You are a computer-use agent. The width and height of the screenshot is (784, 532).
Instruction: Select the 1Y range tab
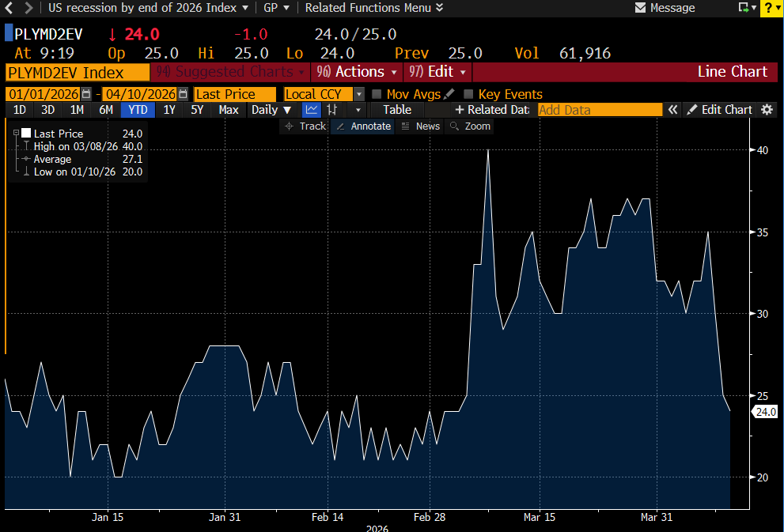pyautogui.click(x=169, y=109)
